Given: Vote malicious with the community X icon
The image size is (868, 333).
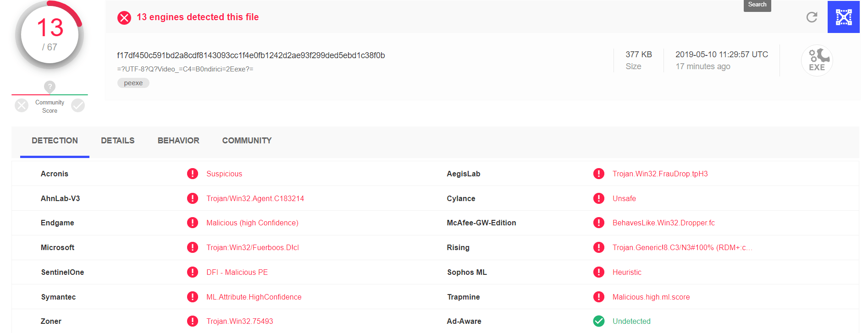Looking at the screenshot, I should (22, 106).
